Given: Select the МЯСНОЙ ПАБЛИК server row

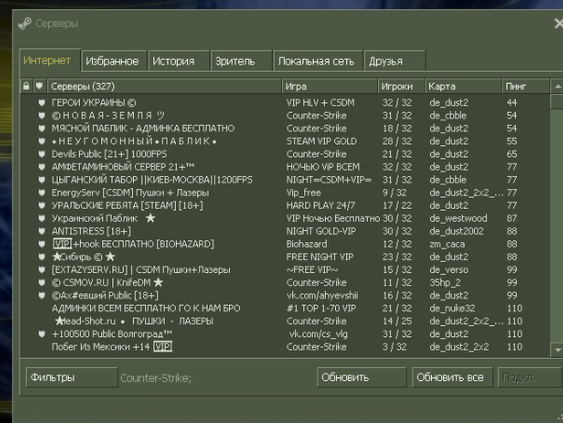Looking at the screenshot, I should 285,129.
